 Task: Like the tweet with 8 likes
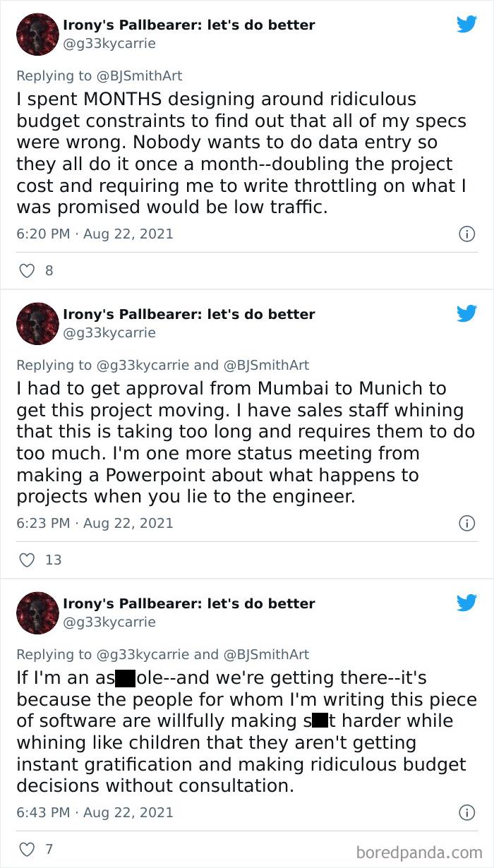coord(27,270)
